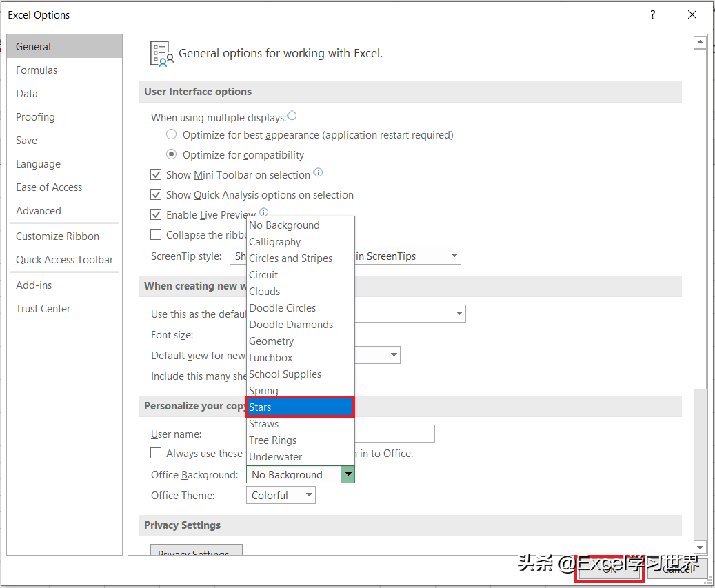Image resolution: width=715 pixels, height=588 pixels.
Task: Select Clouds background option
Action: (x=301, y=292)
